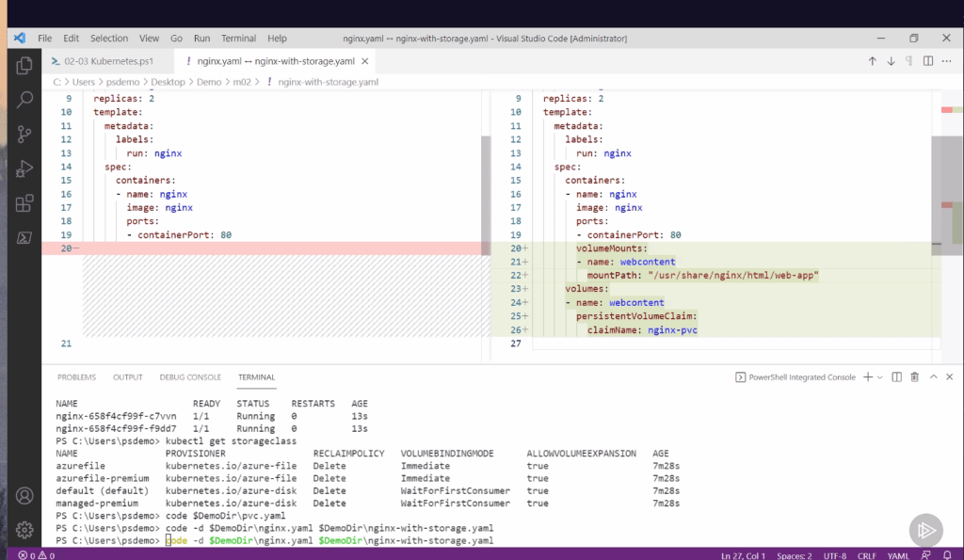Select PowerShell Integrated Console terminal selector

[795, 376]
